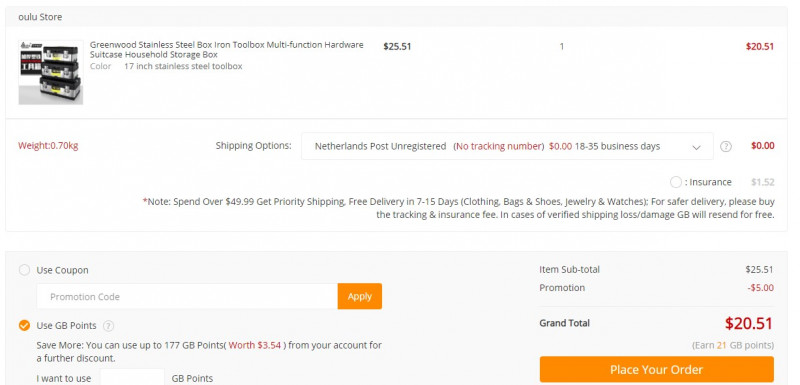This screenshot has width=800, height=385.
Task: Select the Insurance radio option
Action: (676, 182)
